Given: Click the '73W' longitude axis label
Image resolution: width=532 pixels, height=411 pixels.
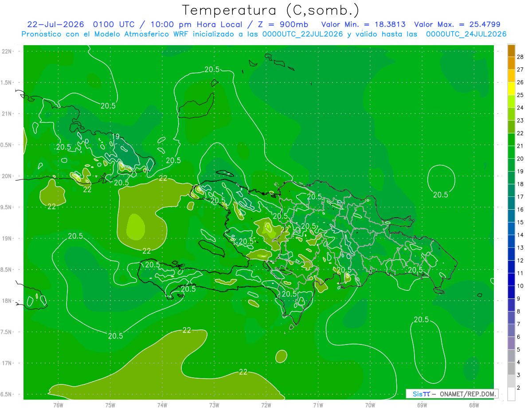Looking at the screenshot, I should [x=214, y=405].
